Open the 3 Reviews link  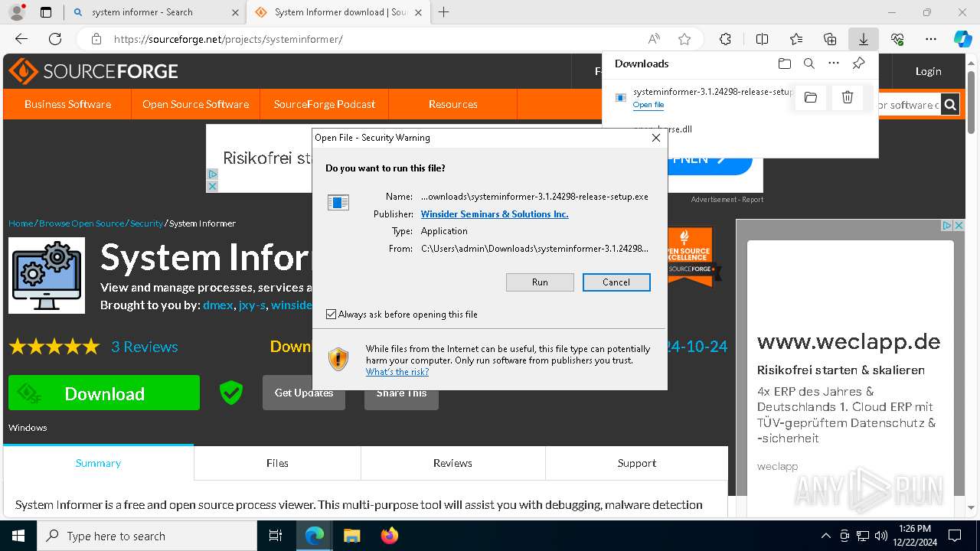pyautogui.click(x=144, y=347)
